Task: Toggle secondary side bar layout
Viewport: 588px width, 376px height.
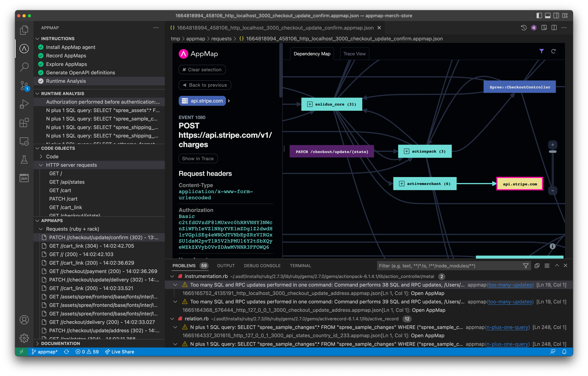Action: [556, 16]
